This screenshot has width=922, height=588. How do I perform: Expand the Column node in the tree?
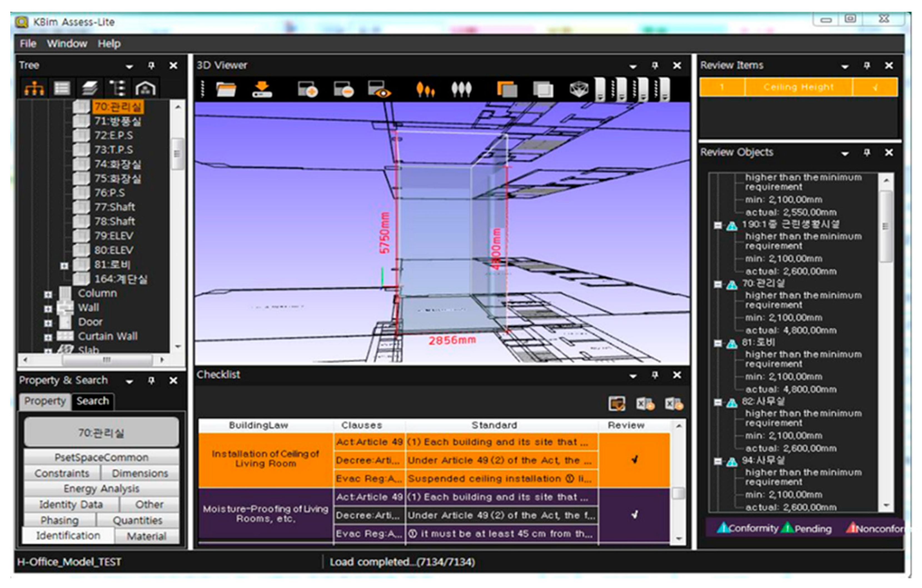[x=48, y=294]
